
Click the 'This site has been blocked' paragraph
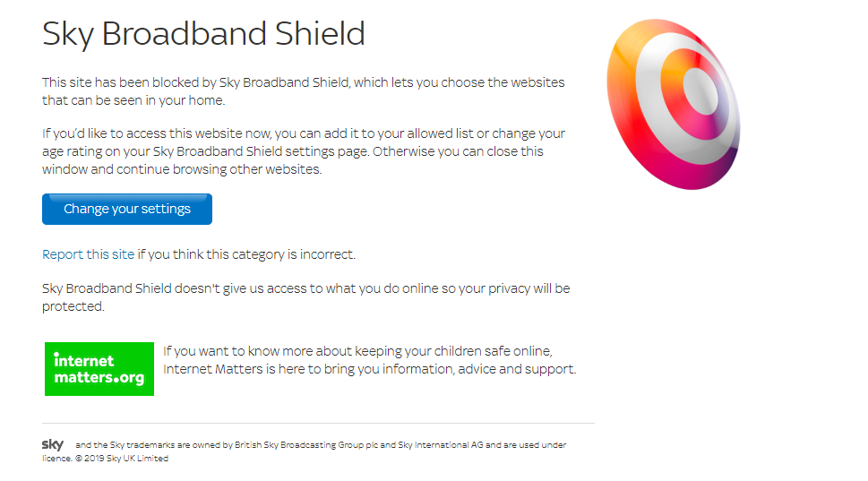(304, 91)
